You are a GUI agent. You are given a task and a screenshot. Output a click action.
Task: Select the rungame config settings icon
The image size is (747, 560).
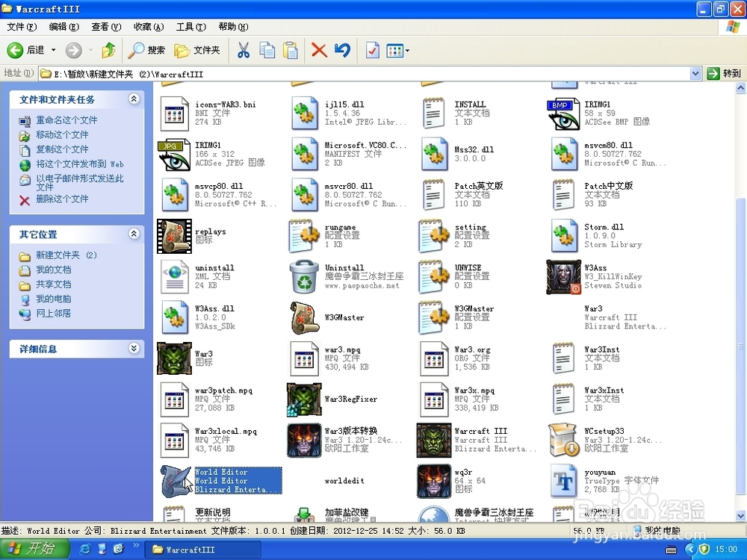(305, 236)
